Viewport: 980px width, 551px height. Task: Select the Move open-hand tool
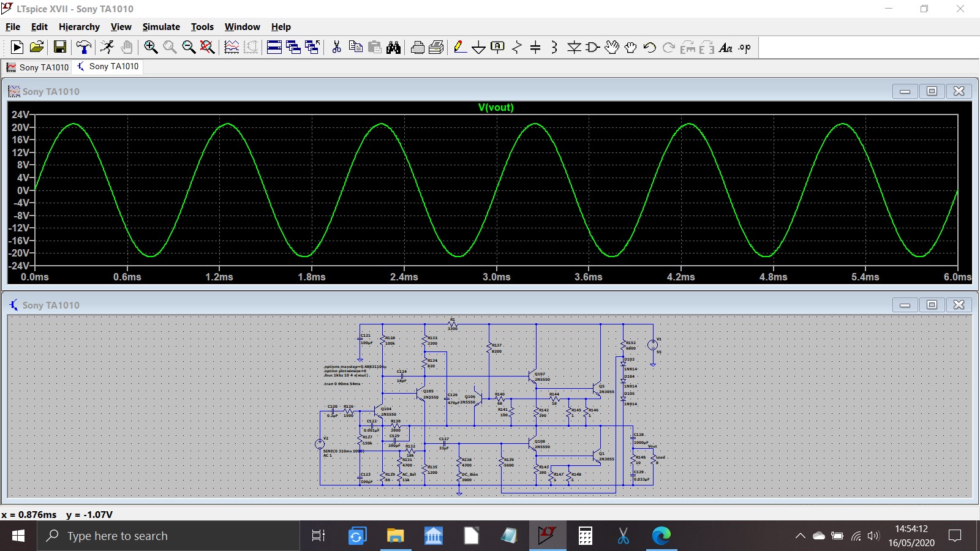(x=612, y=47)
